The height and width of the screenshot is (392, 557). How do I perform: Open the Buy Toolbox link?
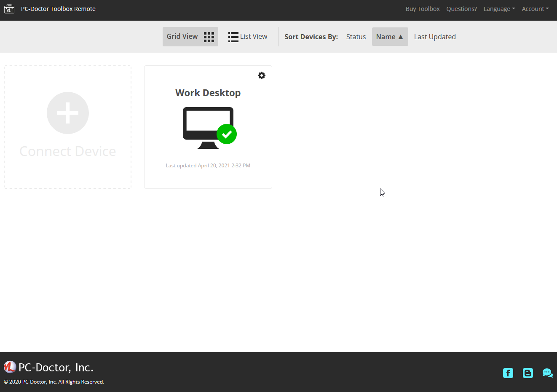click(x=423, y=9)
